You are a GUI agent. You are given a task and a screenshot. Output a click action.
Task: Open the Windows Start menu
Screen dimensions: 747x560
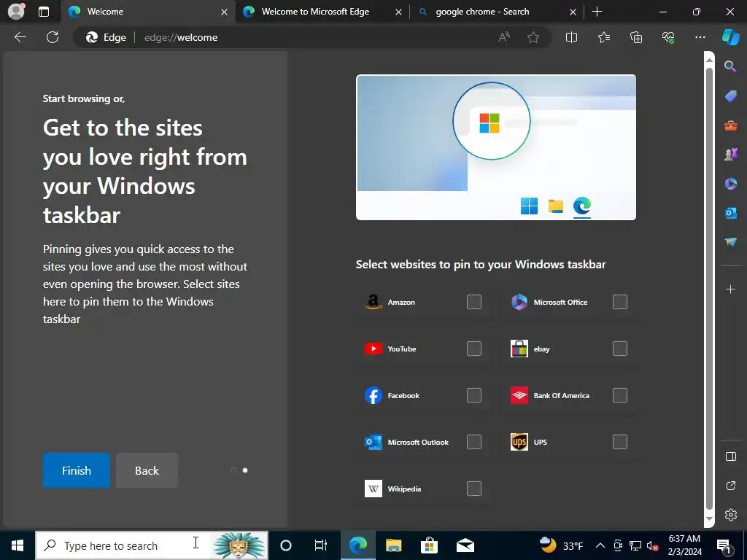18,545
